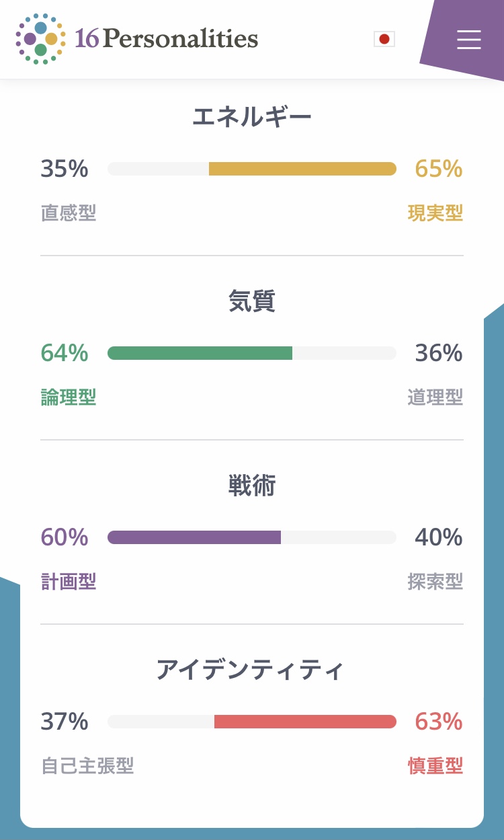The width and height of the screenshot is (504, 840).
Task: Select the 直感型 label
Action: click(69, 213)
